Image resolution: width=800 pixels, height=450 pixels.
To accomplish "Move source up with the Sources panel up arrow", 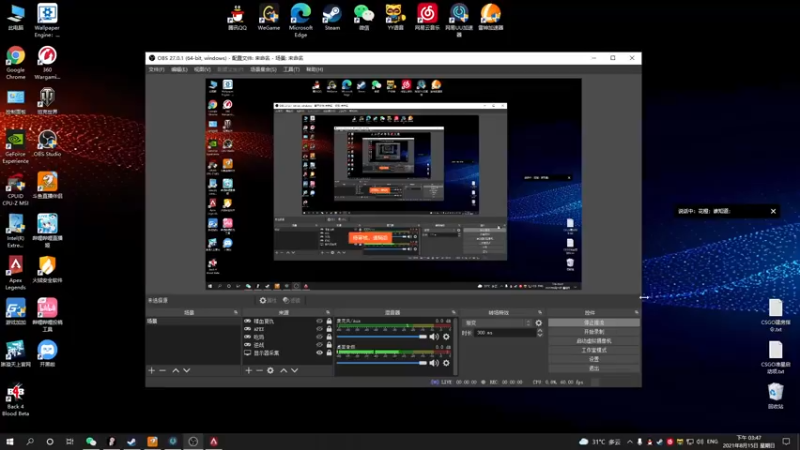I will click(x=284, y=370).
